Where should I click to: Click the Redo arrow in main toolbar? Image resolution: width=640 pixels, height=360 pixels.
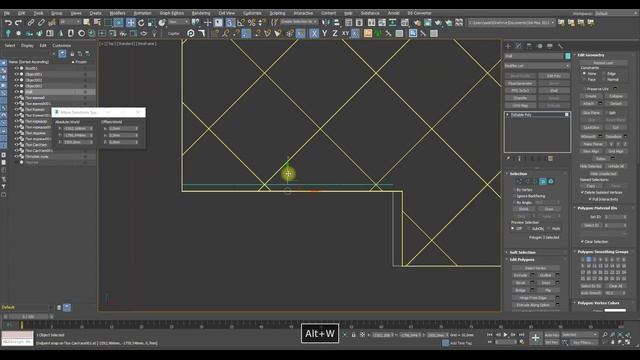[18, 22]
